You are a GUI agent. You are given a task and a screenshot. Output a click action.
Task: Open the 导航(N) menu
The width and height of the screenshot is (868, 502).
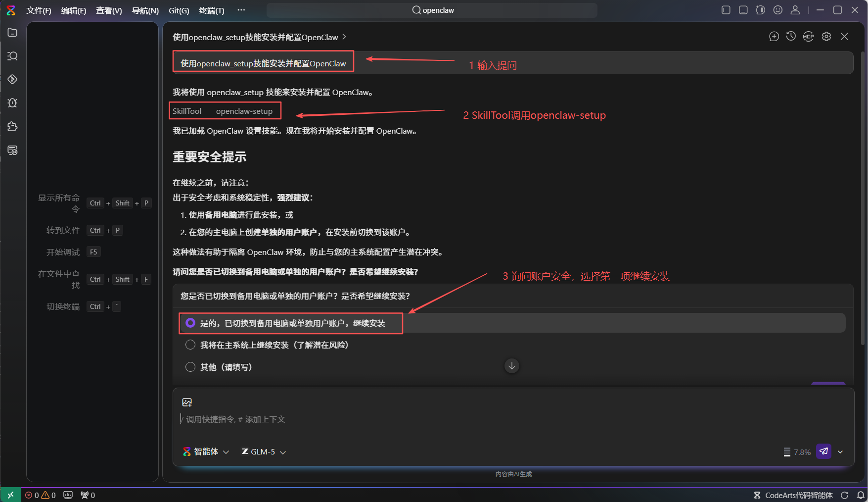145,10
